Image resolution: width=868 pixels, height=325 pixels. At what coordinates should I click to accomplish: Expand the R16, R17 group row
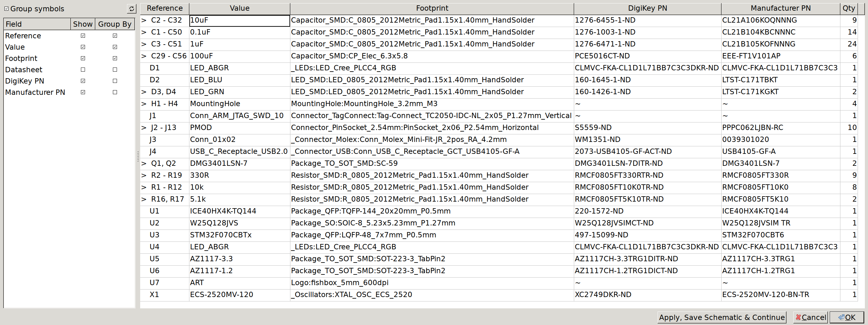click(144, 199)
